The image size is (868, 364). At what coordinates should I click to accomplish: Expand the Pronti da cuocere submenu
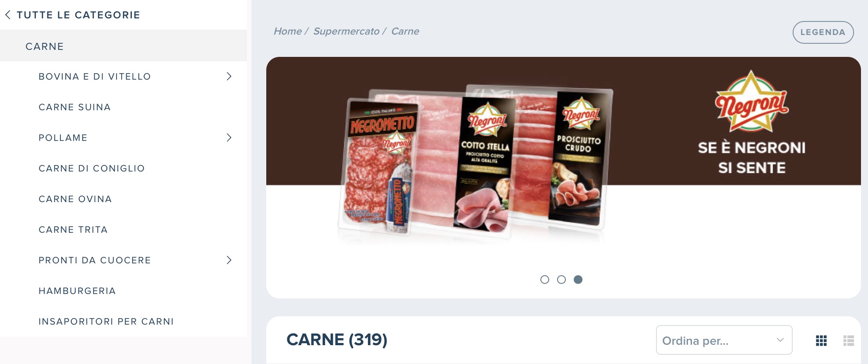(x=229, y=260)
